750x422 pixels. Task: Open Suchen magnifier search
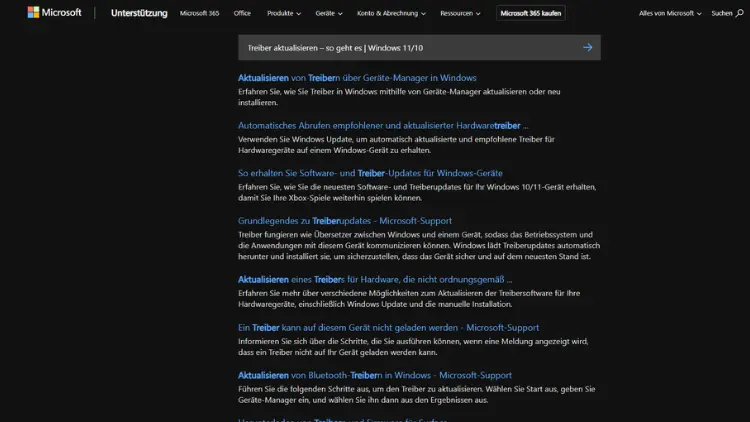[727, 13]
